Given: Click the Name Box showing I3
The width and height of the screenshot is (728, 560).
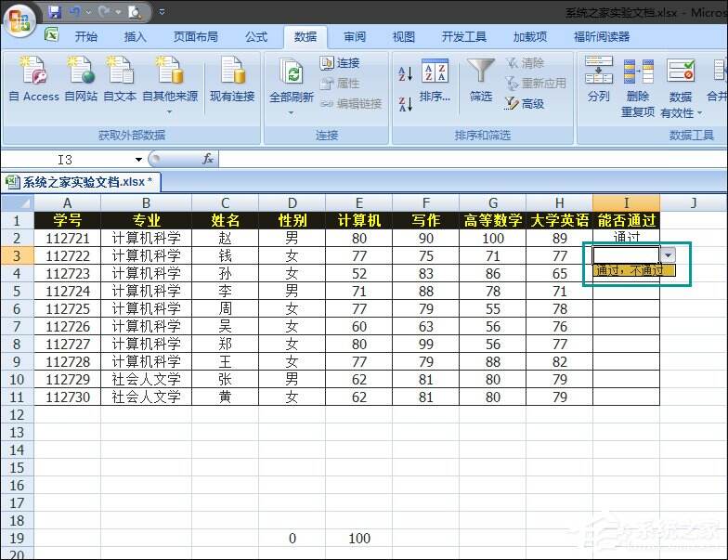Looking at the screenshot, I should pyautogui.click(x=67, y=160).
